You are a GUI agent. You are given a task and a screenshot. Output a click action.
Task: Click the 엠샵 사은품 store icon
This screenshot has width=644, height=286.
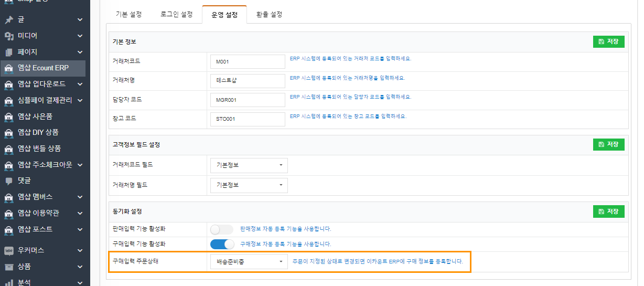[x=8, y=116]
